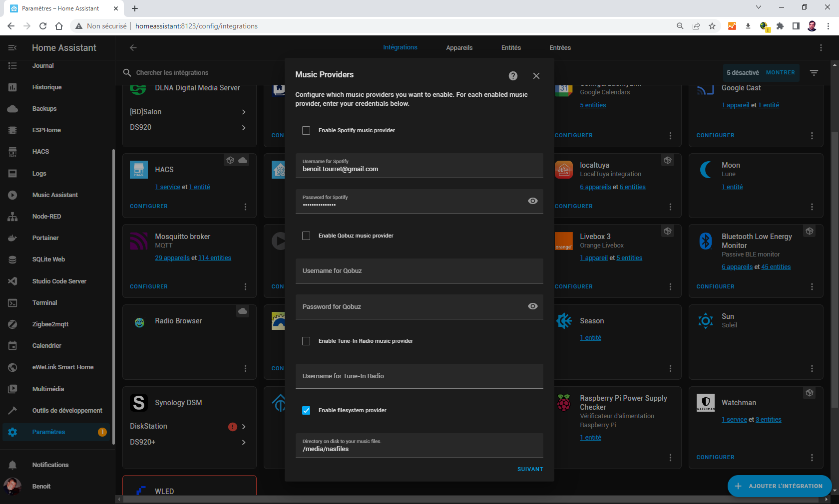
Task: Open Outils de développement in sidebar
Action: click(x=57, y=411)
